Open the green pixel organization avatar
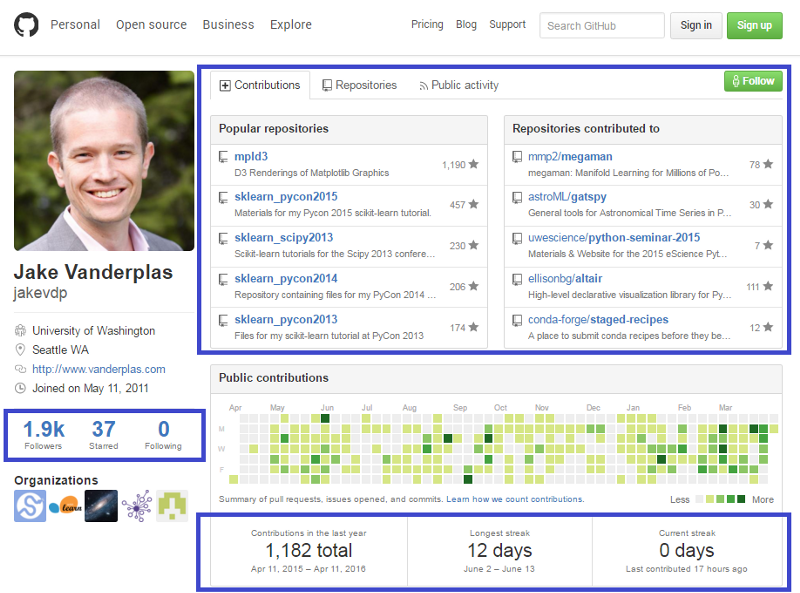800x593 pixels. coord(172,506)
